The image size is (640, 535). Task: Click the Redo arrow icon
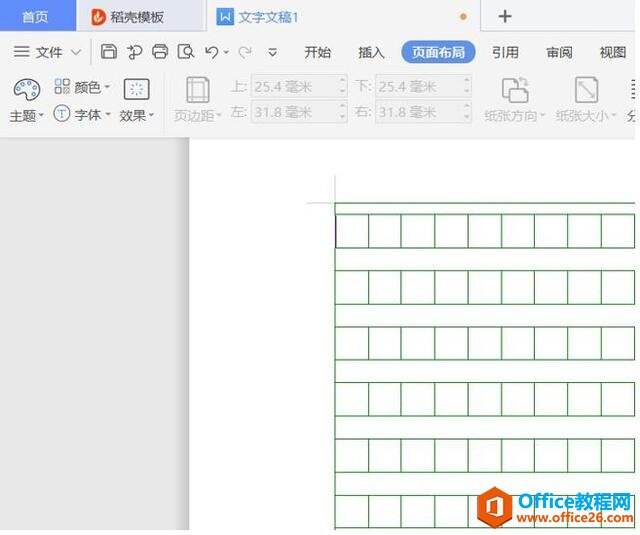tap(245, 52)
